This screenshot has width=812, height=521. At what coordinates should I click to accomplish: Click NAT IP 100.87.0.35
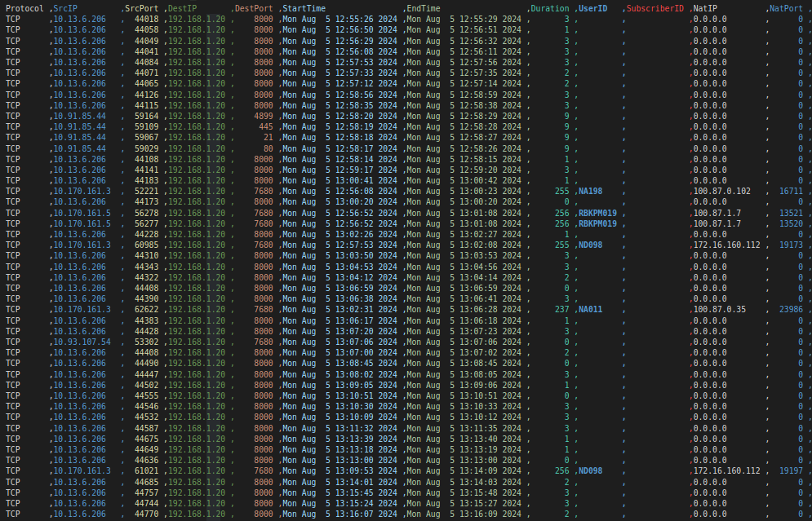point(719,309)
